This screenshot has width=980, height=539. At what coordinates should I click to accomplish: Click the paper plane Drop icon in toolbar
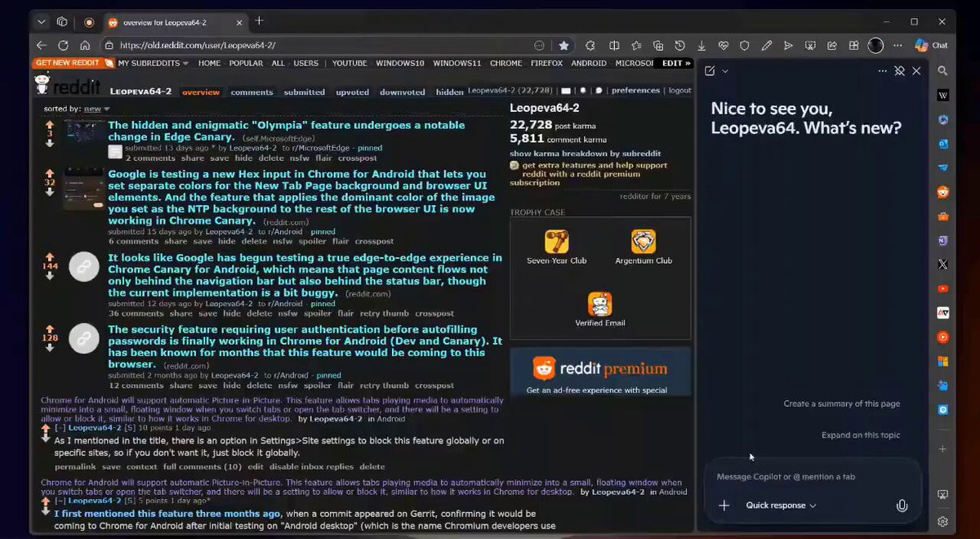tap(788, 46)
